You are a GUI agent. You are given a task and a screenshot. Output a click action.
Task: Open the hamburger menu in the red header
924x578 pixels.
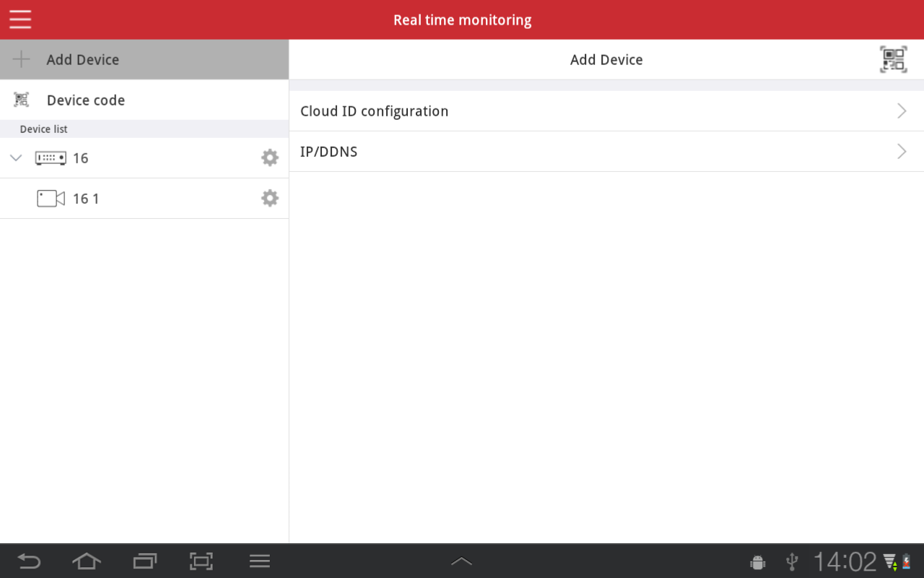[20, 20]
